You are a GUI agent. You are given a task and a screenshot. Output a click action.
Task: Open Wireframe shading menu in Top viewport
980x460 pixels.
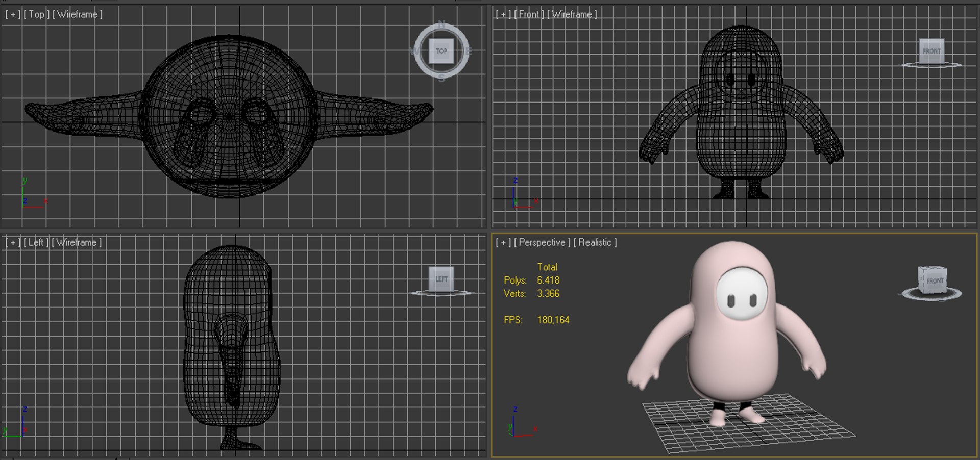tap(77, 14)
